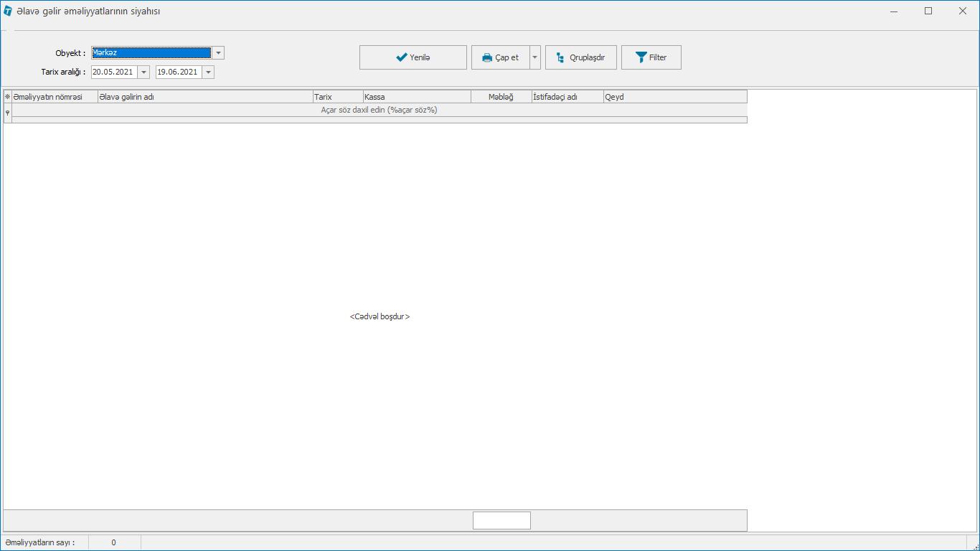Sort by the Məbləğ column header
Viewport: 980px width, 551px height.
[x=501, y=97]
